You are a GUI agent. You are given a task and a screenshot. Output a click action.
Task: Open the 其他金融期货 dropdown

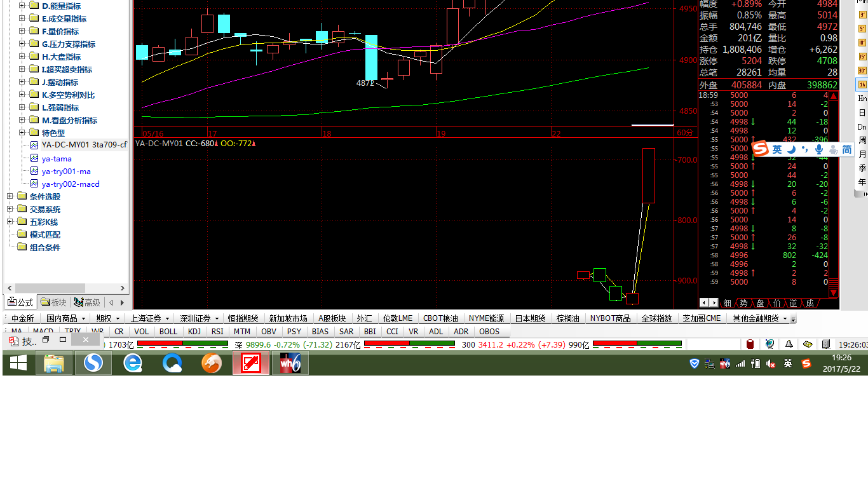click(759, 318)
